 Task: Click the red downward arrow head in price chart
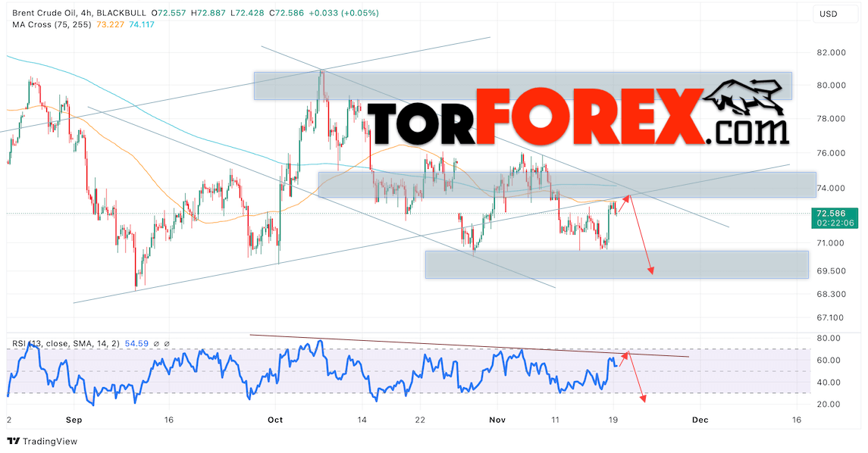tap(650, 270)
